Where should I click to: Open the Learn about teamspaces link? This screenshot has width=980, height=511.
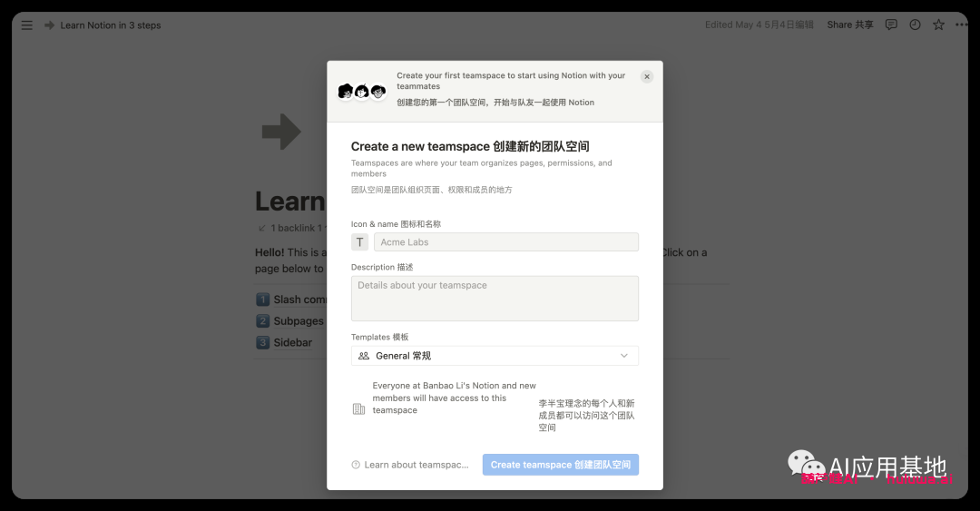click(411, 465)
